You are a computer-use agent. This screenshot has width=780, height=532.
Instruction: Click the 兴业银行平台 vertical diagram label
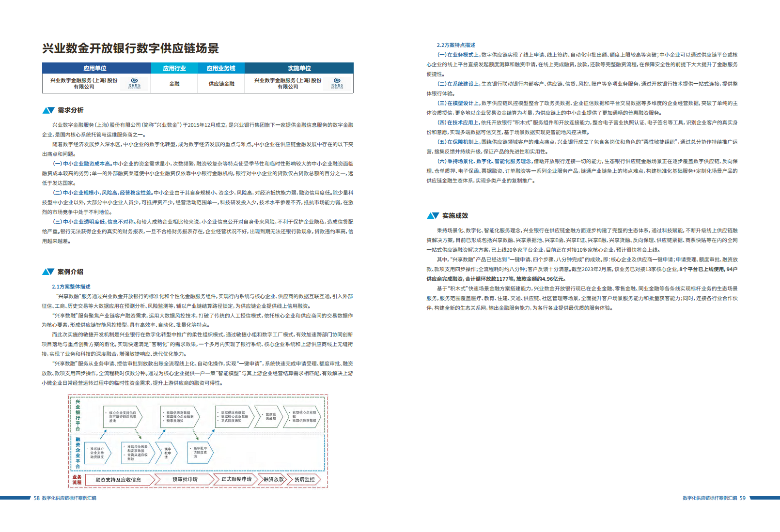pyautogui.click(x=78, y=415)
